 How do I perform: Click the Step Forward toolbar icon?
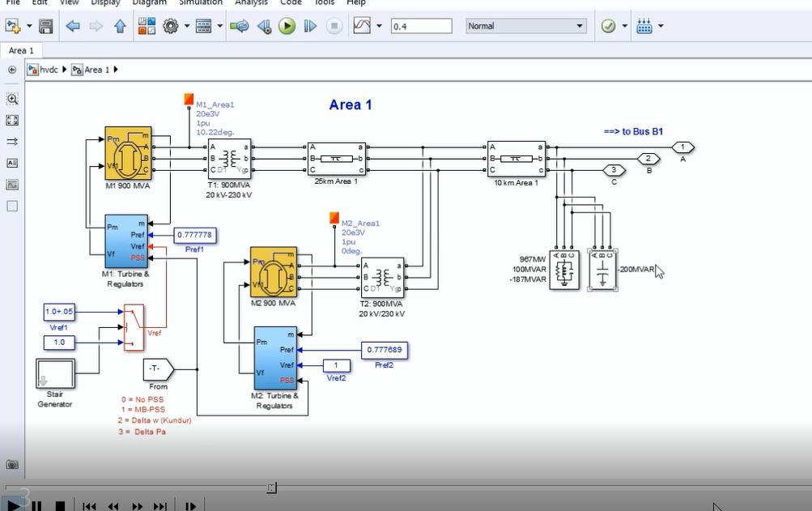(x=310, y=27)
